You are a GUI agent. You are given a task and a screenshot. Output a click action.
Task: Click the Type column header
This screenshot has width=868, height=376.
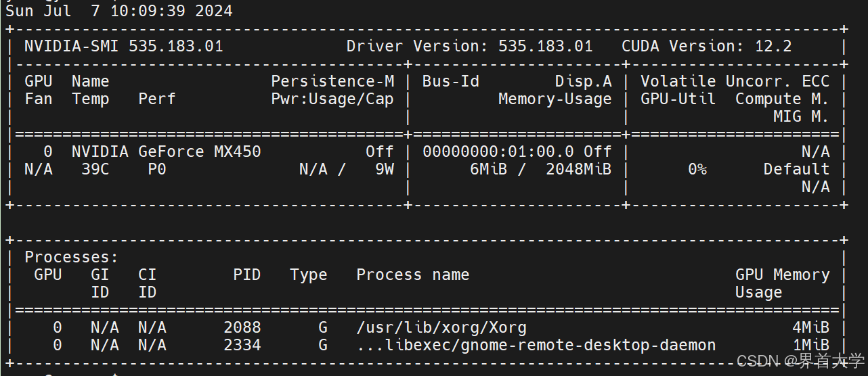point(309,275)
